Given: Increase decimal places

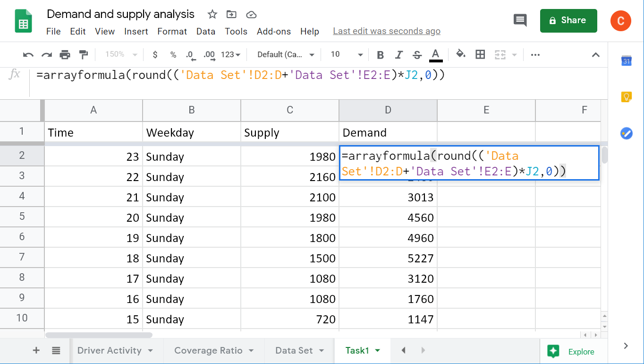Looking at the screenshot, I should coord(209,55).
